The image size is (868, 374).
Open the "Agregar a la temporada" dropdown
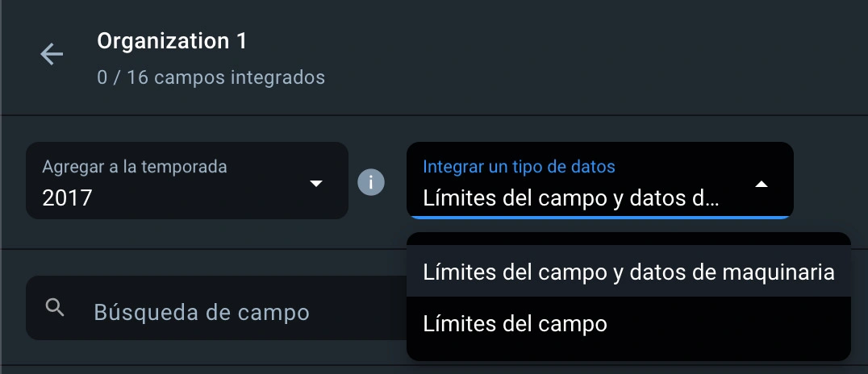pos(186,181)
